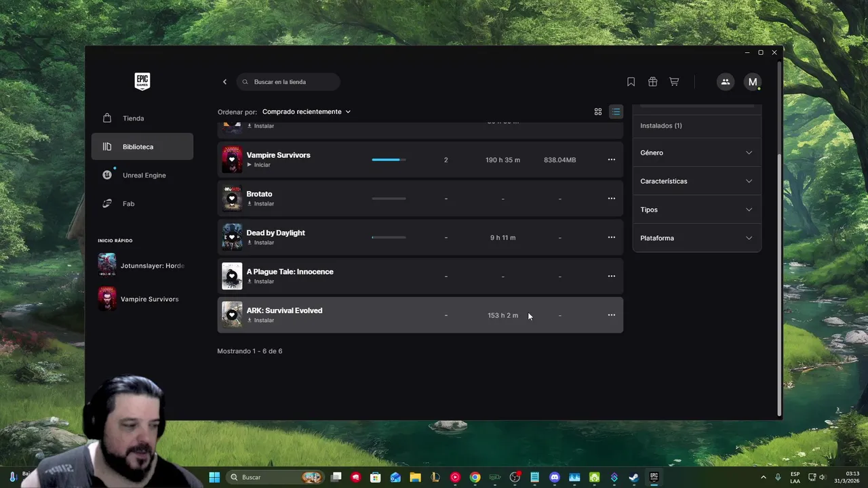
Task: Open options menu for A Plague Tale: Innocence
Action: pos(612,277)
